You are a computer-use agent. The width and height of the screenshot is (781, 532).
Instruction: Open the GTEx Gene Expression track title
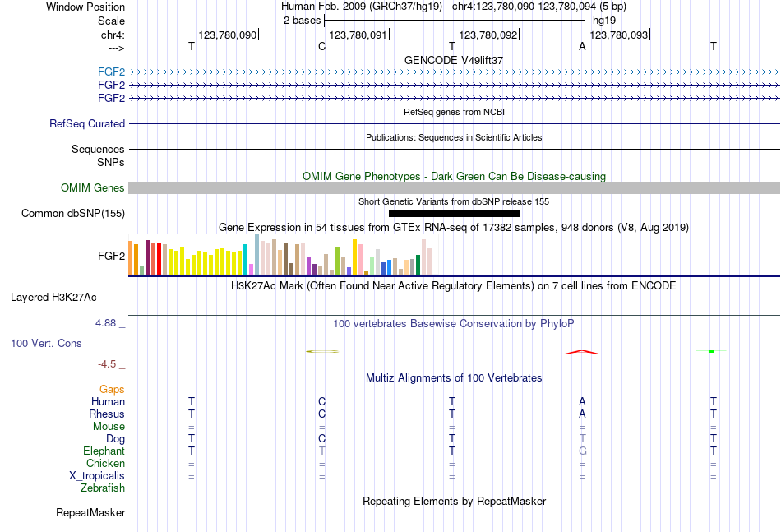click(x=454, y=228)
